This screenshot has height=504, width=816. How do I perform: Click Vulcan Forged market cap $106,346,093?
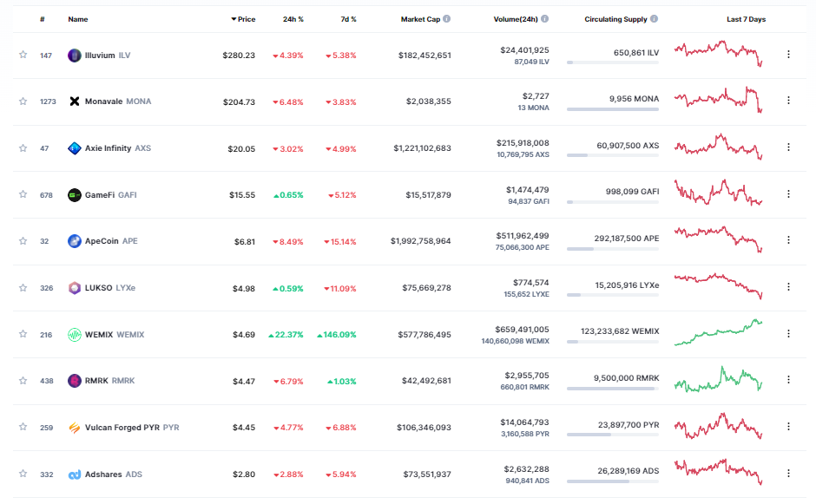424,428
